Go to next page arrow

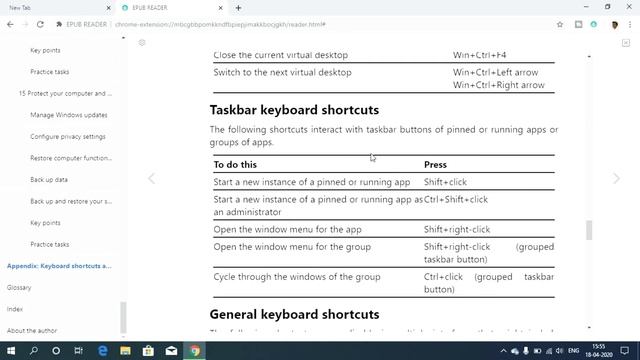tap(616, 178)
